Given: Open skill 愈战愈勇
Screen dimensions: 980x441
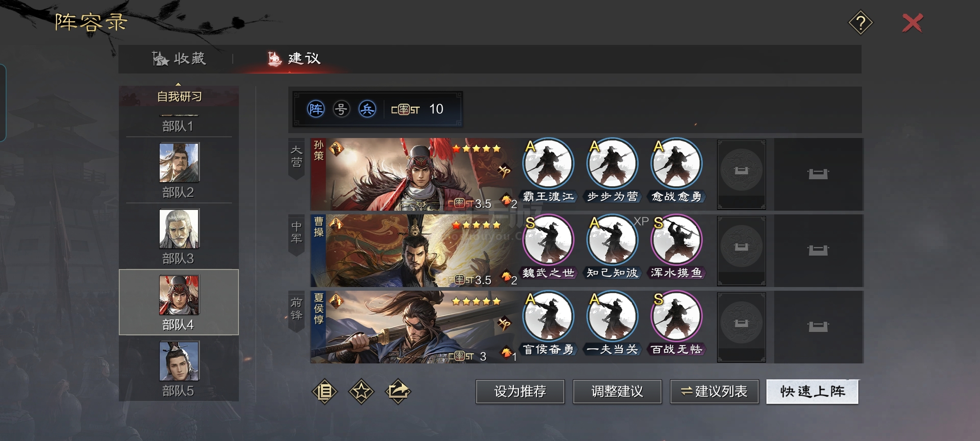Looking at the screenshot, I should click(x=677, y=171).
